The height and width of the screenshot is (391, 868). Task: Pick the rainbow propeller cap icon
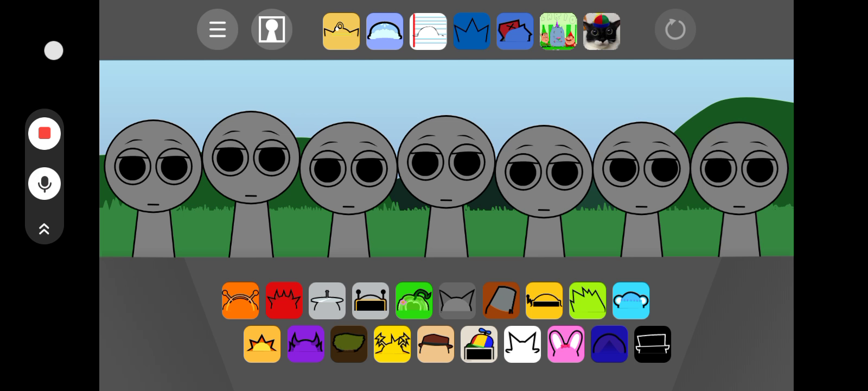[x=479, y=344]
